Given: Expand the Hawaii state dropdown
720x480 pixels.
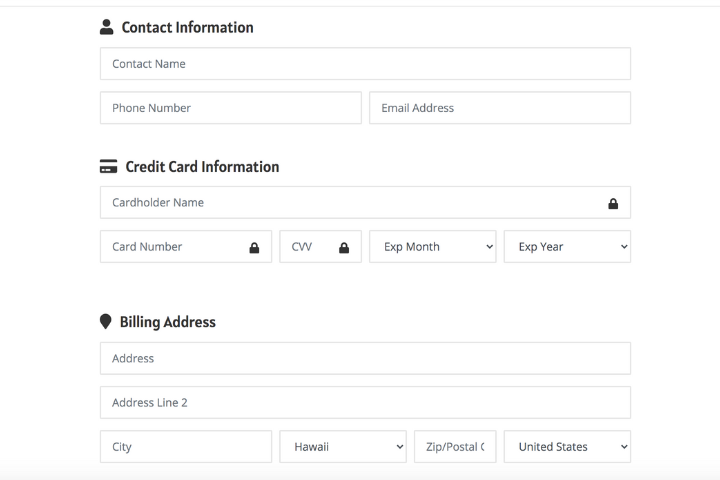Looking at the screenshot, I should pyautogui.click(x=343, y=447).
